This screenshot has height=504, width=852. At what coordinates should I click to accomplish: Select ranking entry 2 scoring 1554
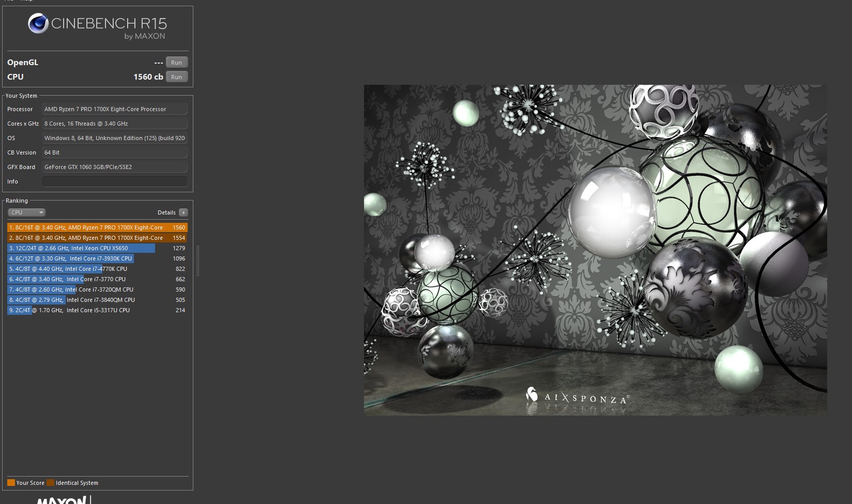(x=97, y=238)
